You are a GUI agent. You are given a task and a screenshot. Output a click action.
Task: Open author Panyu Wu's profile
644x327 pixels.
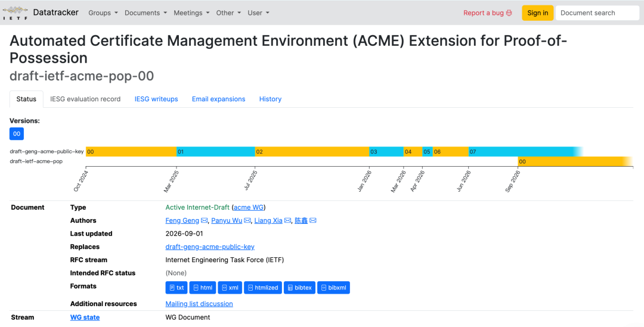point(227,221)
